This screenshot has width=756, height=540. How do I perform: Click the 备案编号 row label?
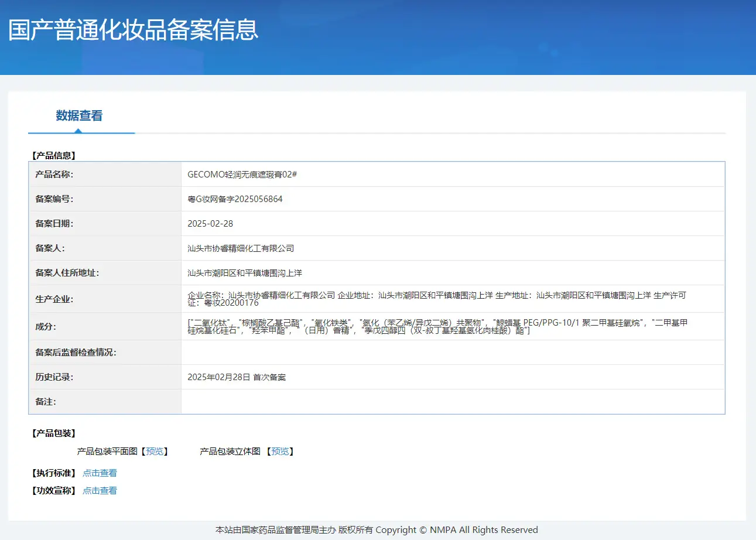(x=54, y=199)
